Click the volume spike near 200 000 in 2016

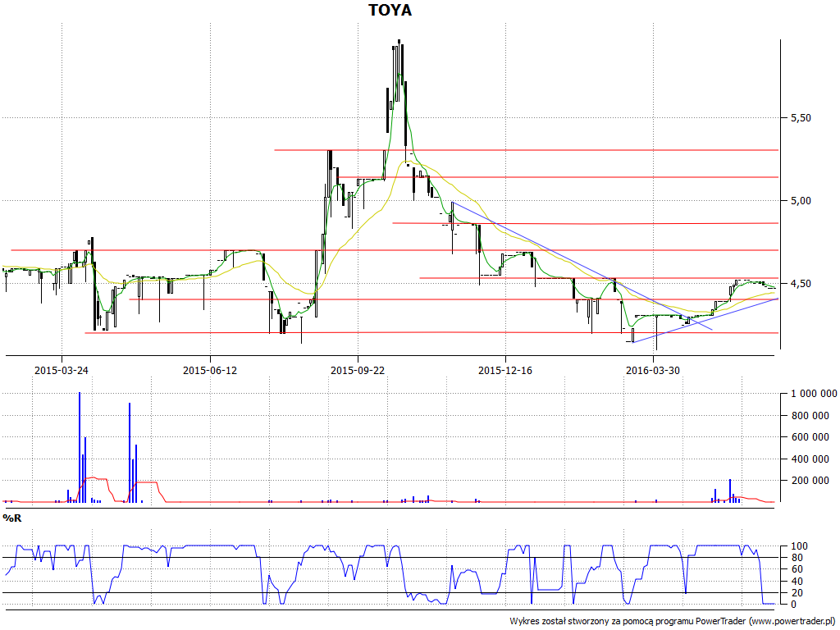729,491
